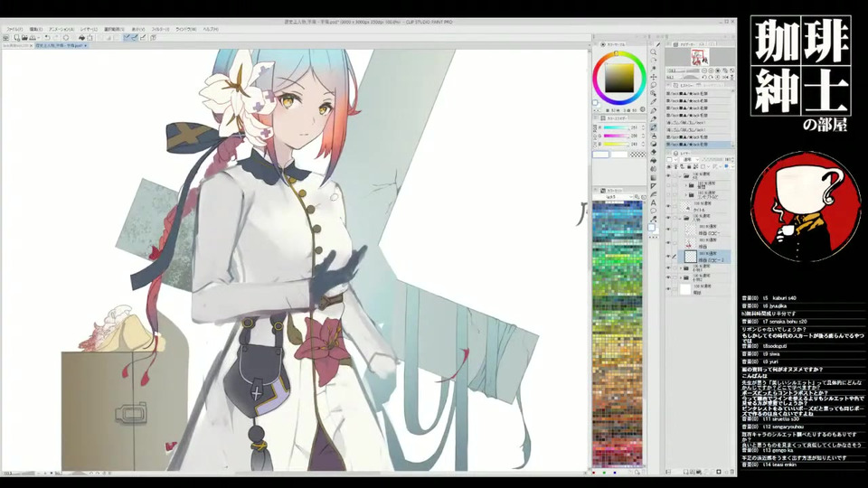Expand the second hidden subfolder in the top folder
This screenshot has height=488, width=868.
pos(686,195)
